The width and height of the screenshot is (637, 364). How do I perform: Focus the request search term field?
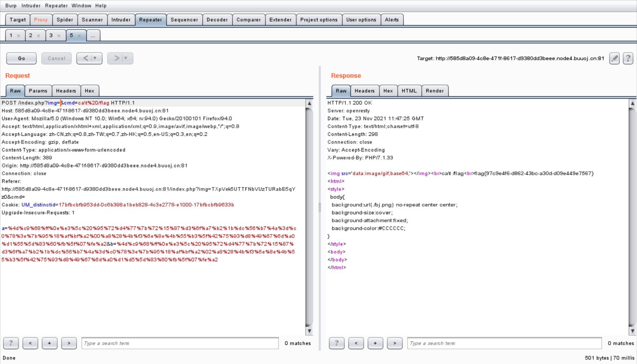(180, 343)
